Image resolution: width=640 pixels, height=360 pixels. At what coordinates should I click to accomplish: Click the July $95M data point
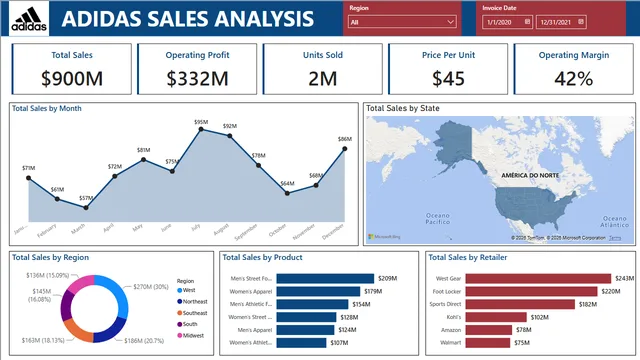pos(201,129)
